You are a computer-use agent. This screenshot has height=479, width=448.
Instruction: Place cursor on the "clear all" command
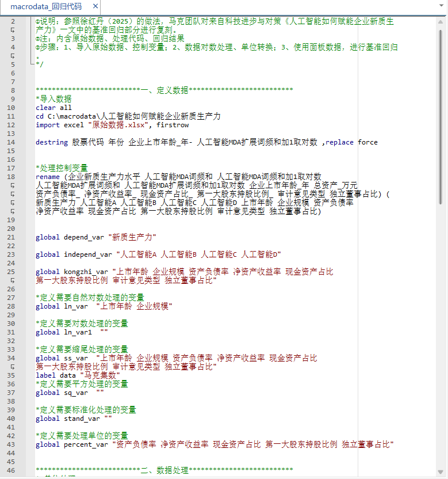point(53,108)
